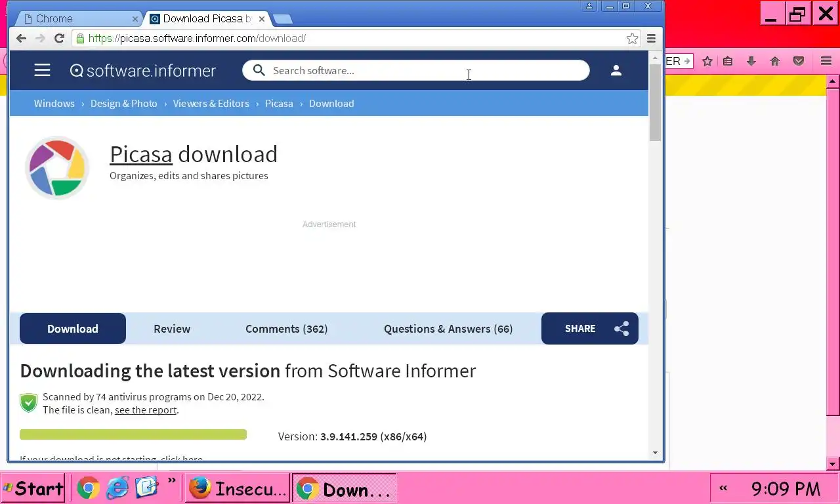The image size is (840, 504).
Task: Open the 'see the report' link
Action: [146, 410]
